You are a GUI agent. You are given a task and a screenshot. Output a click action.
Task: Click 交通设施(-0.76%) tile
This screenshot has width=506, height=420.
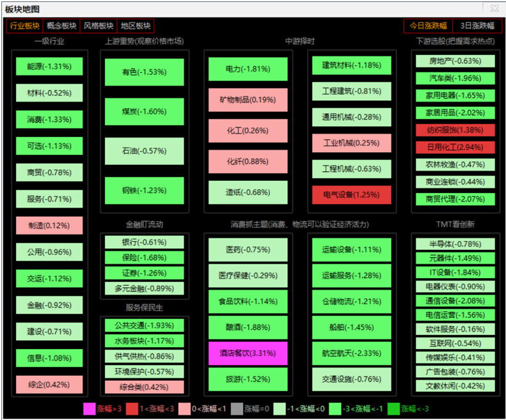pos(352,379)
